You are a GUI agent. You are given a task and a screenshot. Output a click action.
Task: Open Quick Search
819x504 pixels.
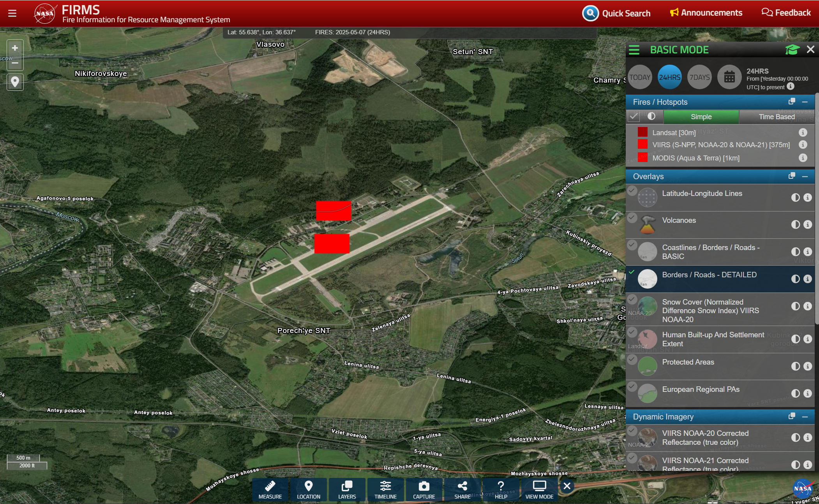click(x=617, y=13)
